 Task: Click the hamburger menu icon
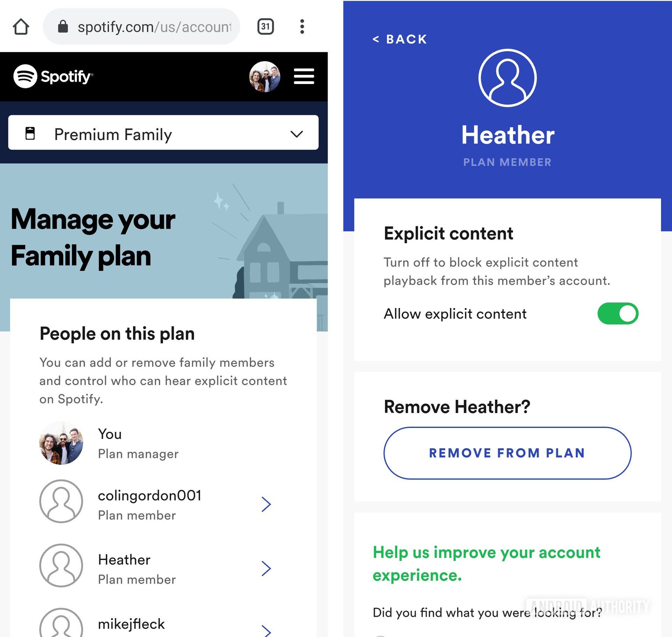[x=306, y=76]
